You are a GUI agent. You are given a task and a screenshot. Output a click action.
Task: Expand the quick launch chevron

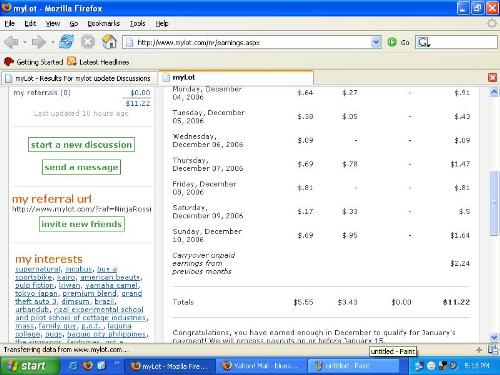(117, 363)
